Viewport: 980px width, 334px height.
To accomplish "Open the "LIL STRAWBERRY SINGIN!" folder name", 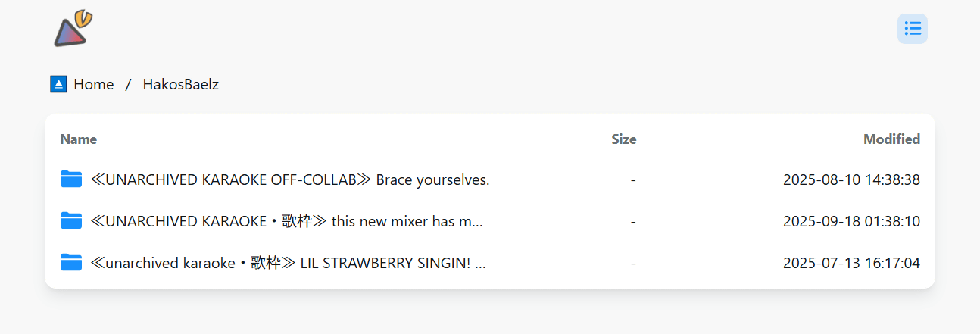I will point(288,264).
